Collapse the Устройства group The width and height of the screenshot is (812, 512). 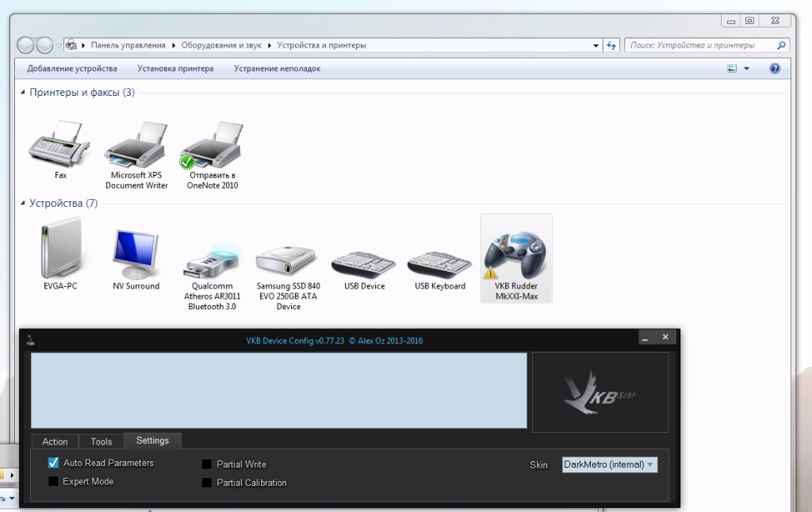coord(22,204)
